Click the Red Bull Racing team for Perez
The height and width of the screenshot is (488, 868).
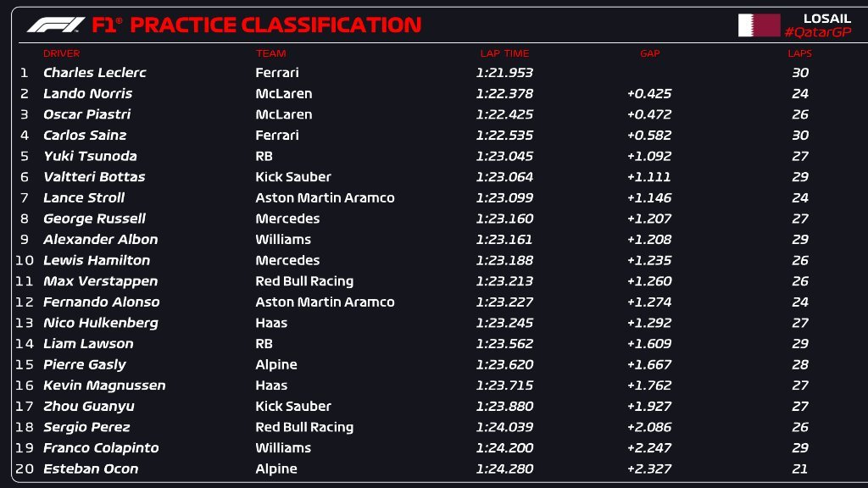(304, 427)
